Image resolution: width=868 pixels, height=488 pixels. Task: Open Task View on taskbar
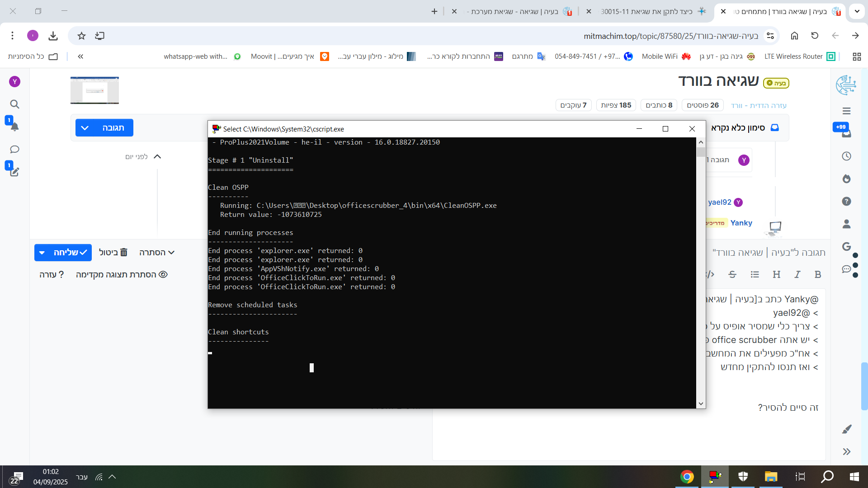(800, 477)
